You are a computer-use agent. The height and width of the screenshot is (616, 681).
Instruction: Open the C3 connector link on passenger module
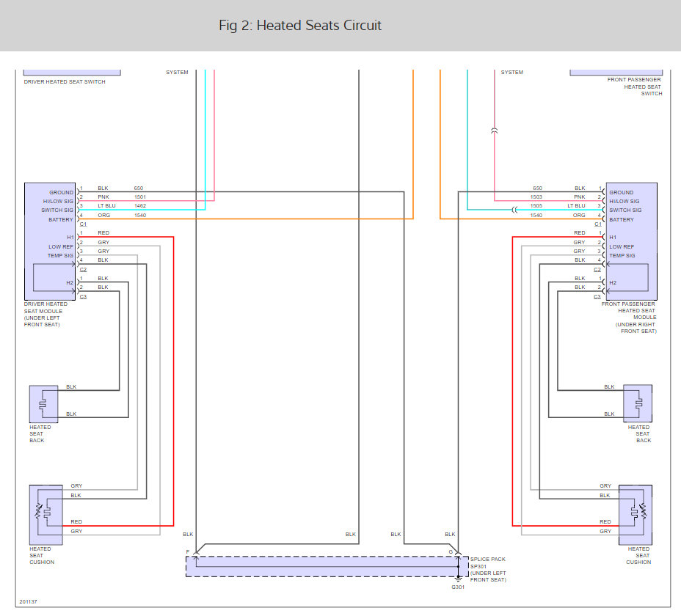pyautogui.click(x=597, y=296)
